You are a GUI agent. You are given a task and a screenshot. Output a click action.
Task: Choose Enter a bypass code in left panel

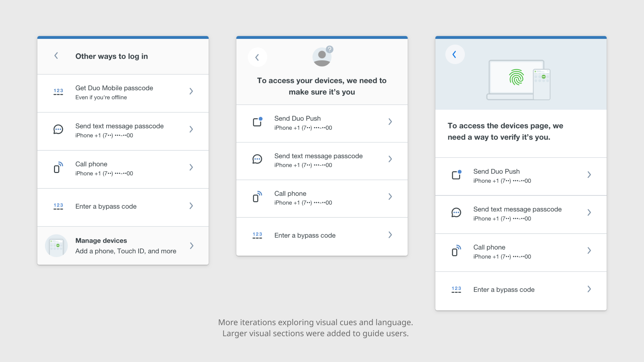click(x=123, y=207)
